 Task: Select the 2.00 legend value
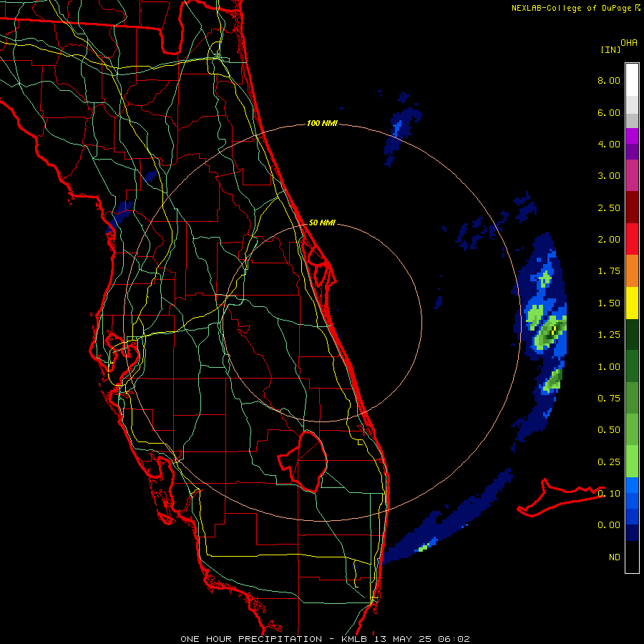tap(609, 240)
